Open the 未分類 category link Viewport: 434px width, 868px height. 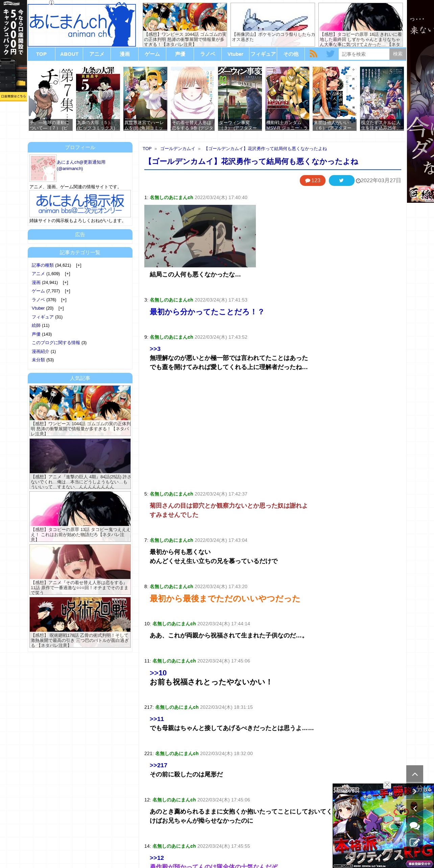(x=38, y=360)
